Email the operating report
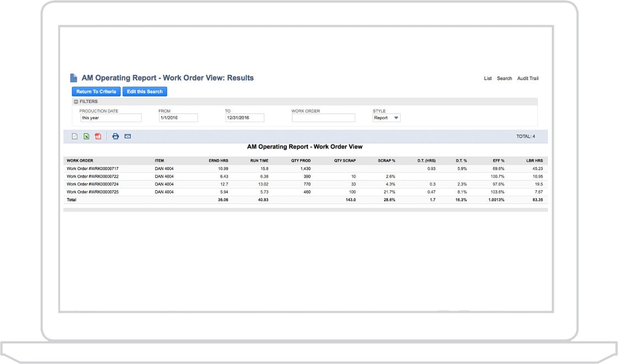The width and height of the screenshot is (618, 364). (x=127, y=136)
